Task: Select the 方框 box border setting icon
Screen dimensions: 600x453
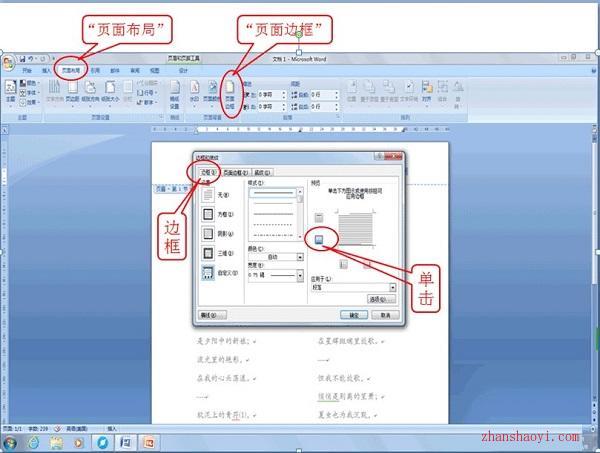Action: pyautogui.click(x=208, y=214)
